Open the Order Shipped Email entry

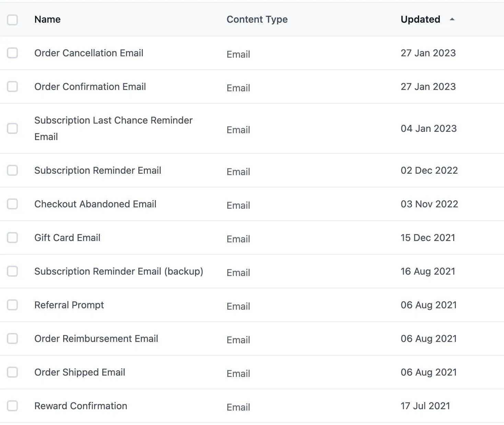(x=80, y=372)
